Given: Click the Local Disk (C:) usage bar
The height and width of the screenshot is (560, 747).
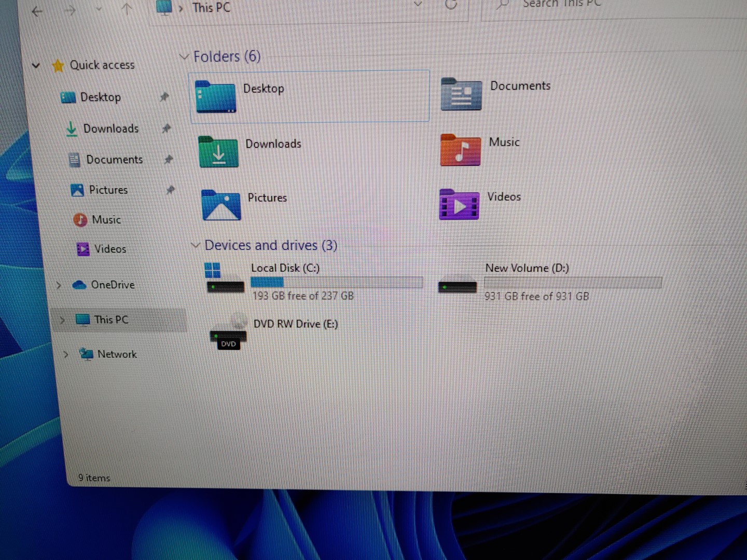Looking at the screenshot, I should [337, 282].
